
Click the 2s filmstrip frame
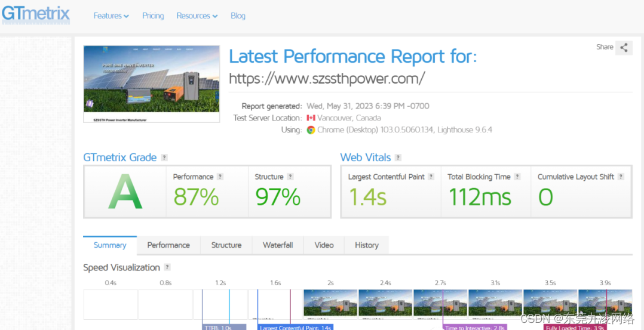tap(330, 304)
